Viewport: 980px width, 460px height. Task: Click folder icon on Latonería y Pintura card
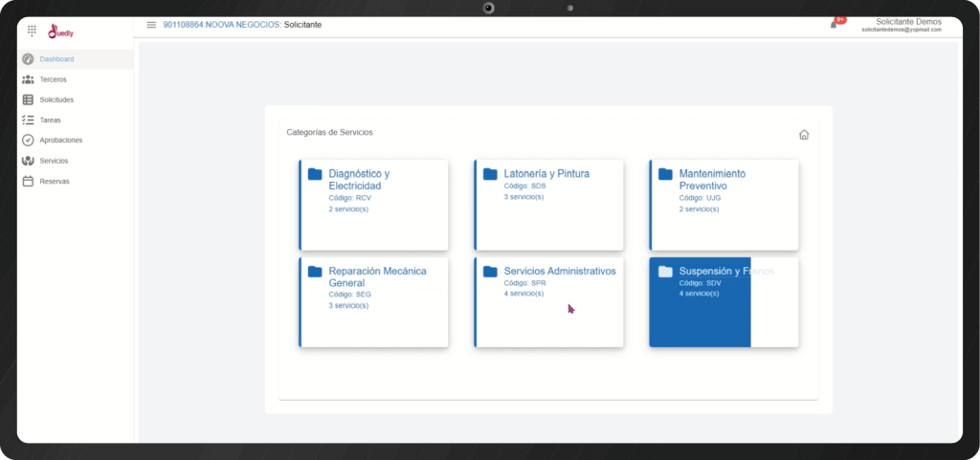pos(490,174)
